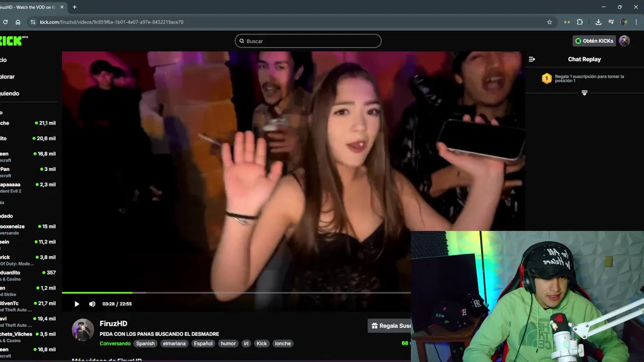644x362 pixels.
Task: Mute the video with the speaker icon
Action: (92, 304)
